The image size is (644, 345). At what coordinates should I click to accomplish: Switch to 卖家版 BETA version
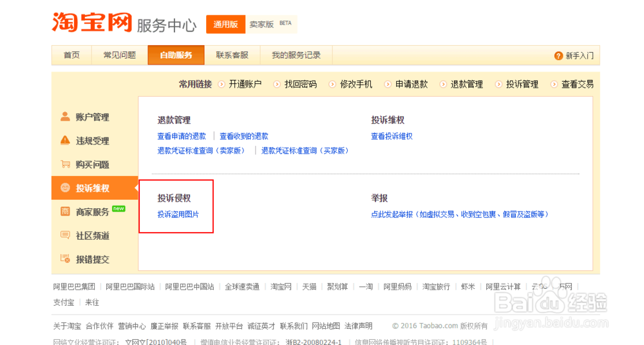click(x=270, y=25)
